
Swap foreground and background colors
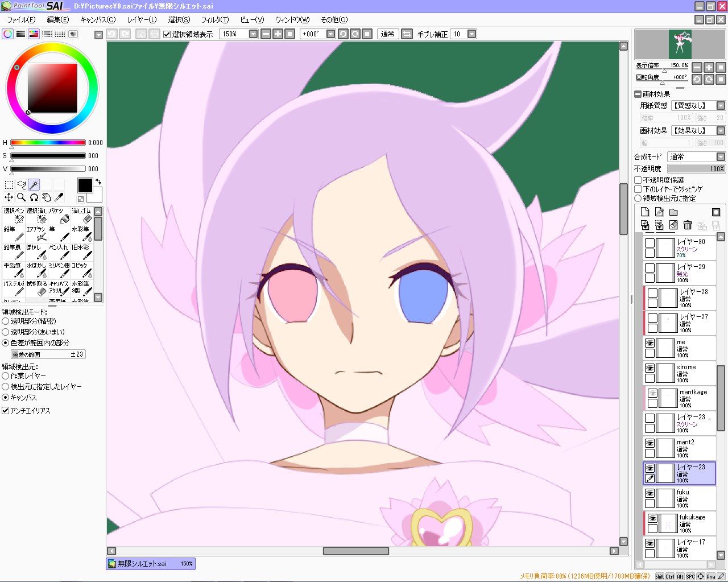(x=98, y=182)
